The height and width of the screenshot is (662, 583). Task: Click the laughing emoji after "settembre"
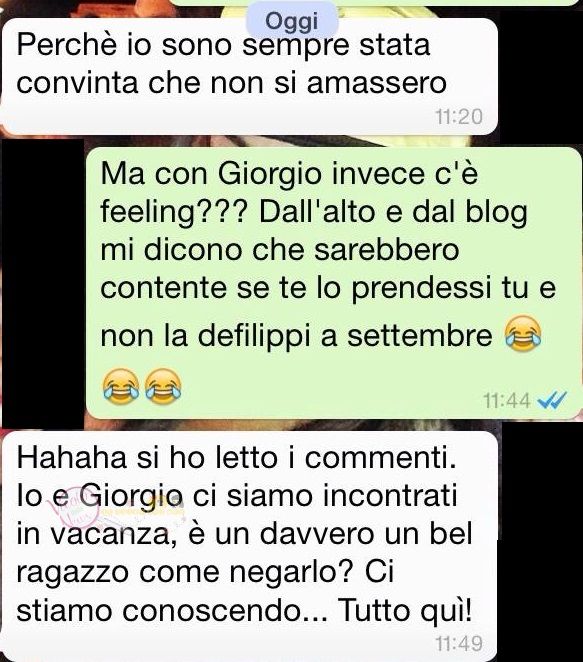click(523, 333)
